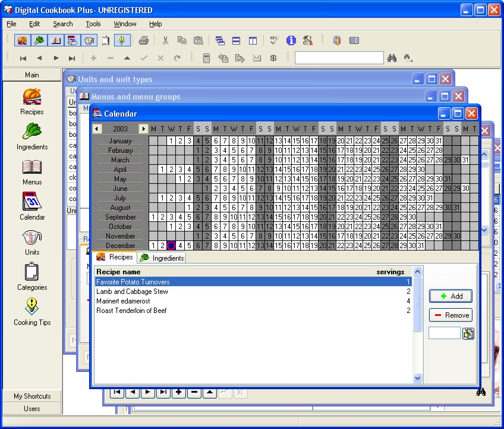
Task: Expand the Users sidebar group
Action: click(32, 408)
